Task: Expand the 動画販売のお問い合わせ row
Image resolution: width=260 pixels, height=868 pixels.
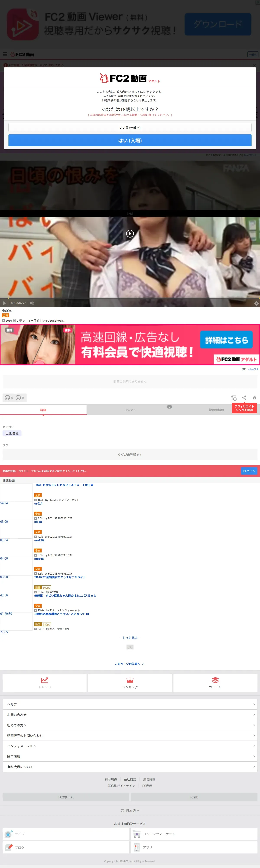Action: [x=130, y=736]
